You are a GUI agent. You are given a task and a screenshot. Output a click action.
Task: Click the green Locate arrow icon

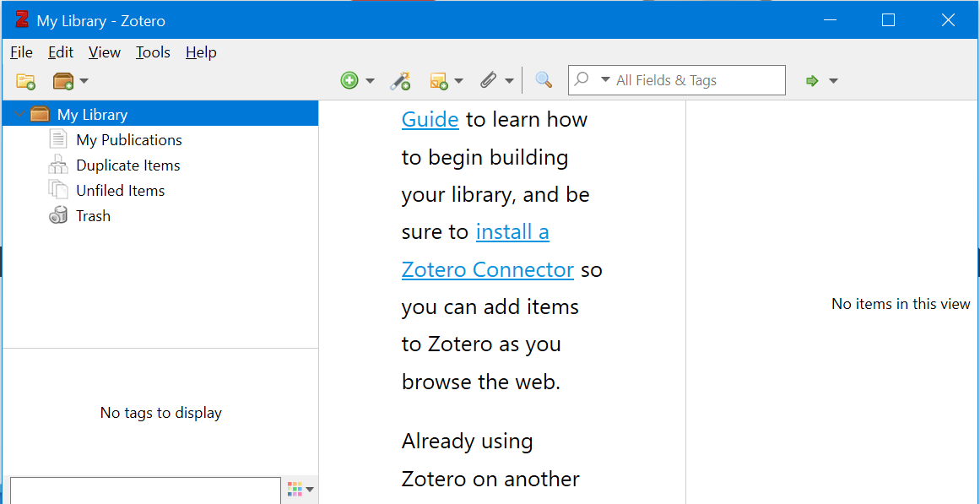tap(812, 80)
